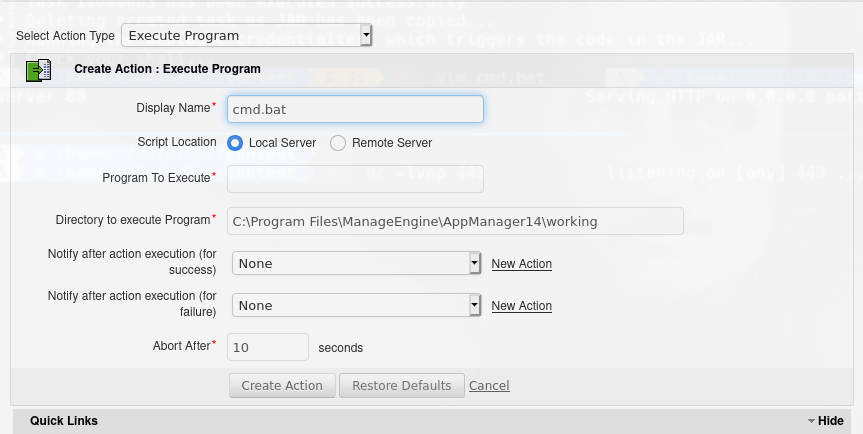Click the Abort After seconds field

[x=268, y=347]
